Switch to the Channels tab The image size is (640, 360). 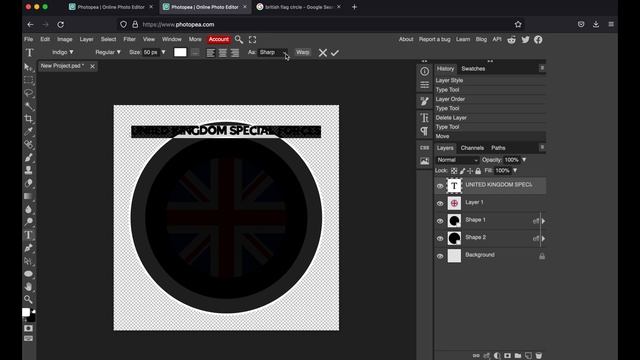click(472, 148)
